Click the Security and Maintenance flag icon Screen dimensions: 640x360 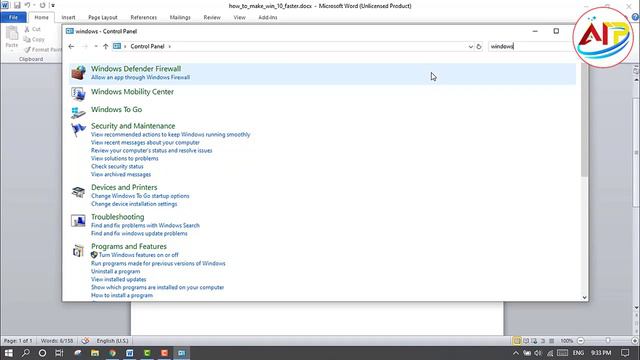click(x=78, y=130)
